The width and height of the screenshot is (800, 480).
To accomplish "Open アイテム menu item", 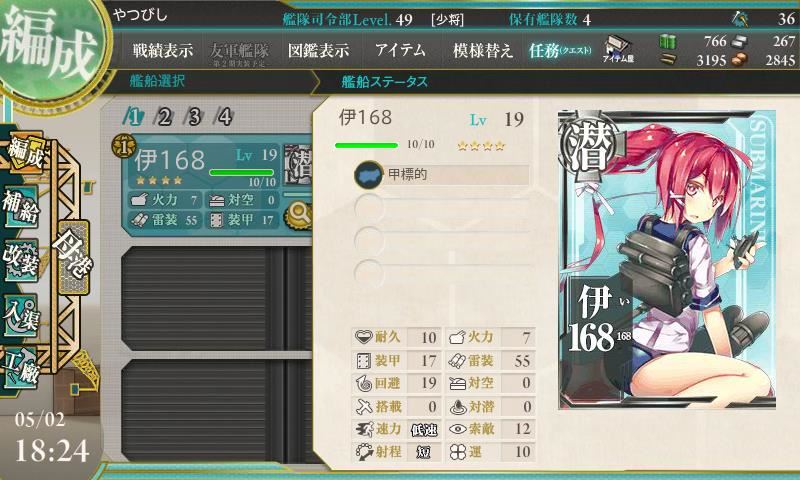I will (401, 50).
